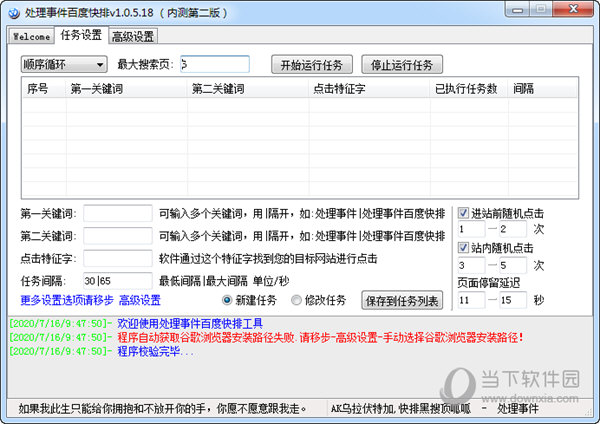Click 站内随机点击 minimum field with 3

pyautogui.click(x=472, y=265)
